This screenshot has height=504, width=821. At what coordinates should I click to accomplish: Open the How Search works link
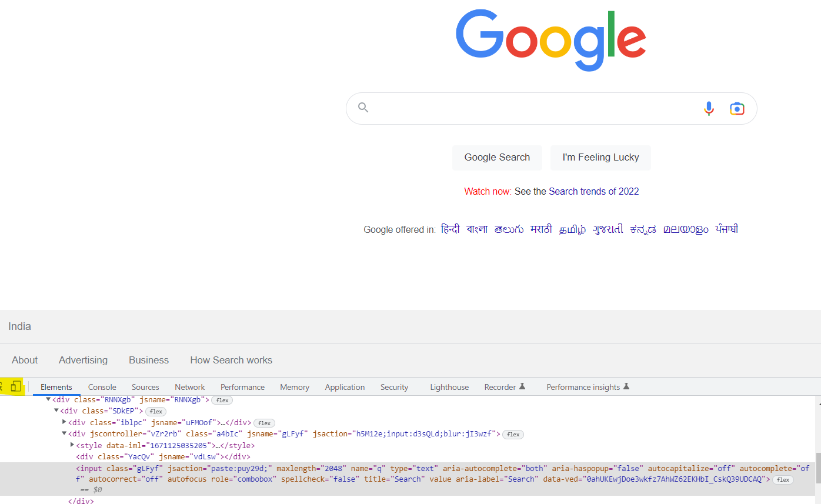point(231,360)
